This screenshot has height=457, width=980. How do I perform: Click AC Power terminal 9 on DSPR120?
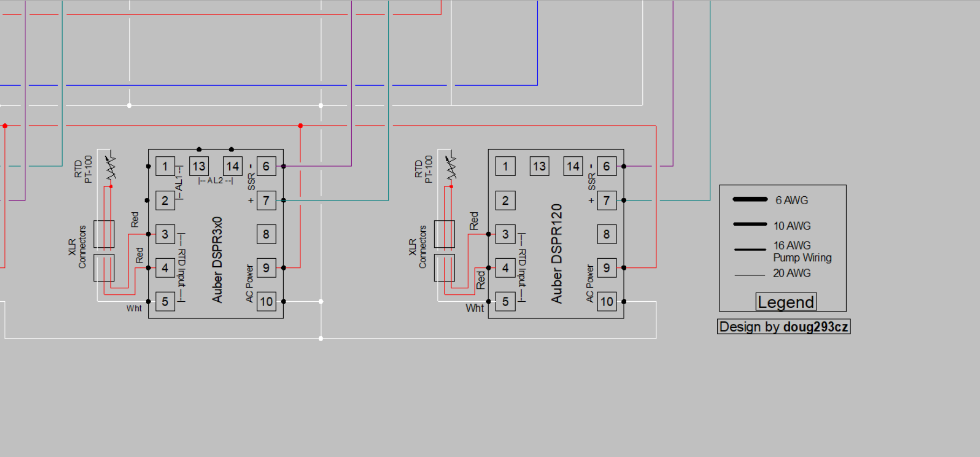pyautogui.click(x=607, y=268)
